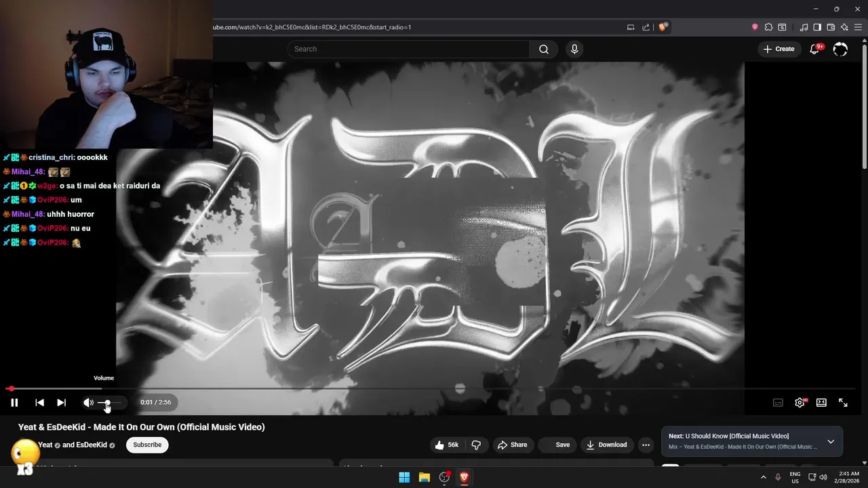Viewport: 868px width, 488px height.
Task: Click the tab search toolbar icon
Action: 782,27
